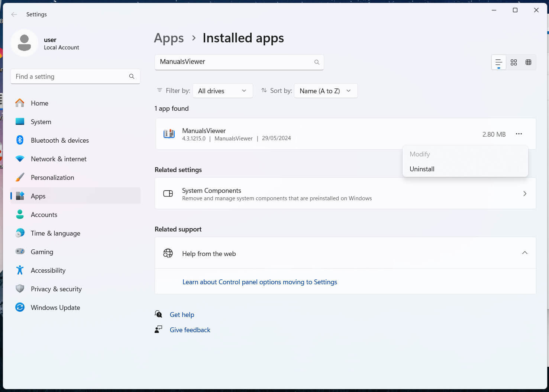Open Personalization settings
Viewport: 549px width, 392px height.
tap(75, 178)
